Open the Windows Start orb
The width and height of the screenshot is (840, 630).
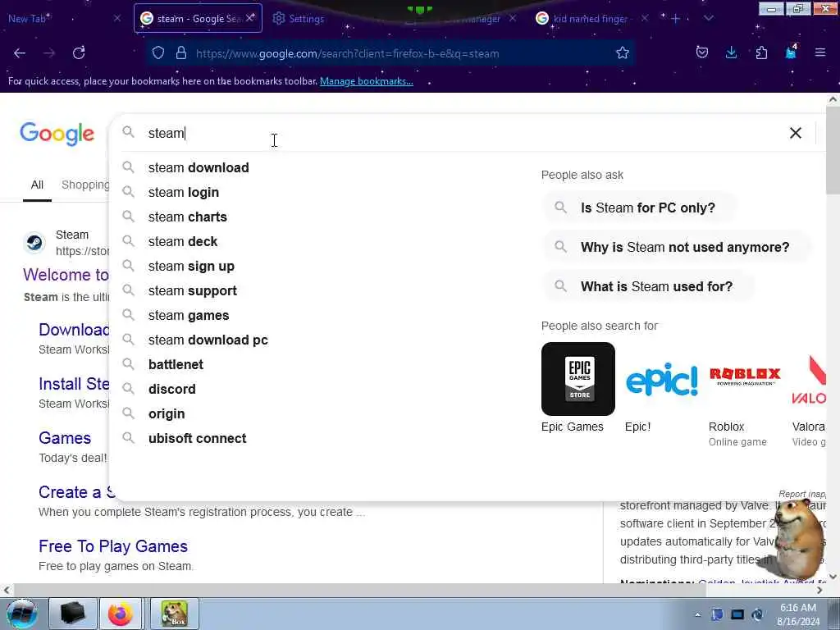tap(21, 614)
